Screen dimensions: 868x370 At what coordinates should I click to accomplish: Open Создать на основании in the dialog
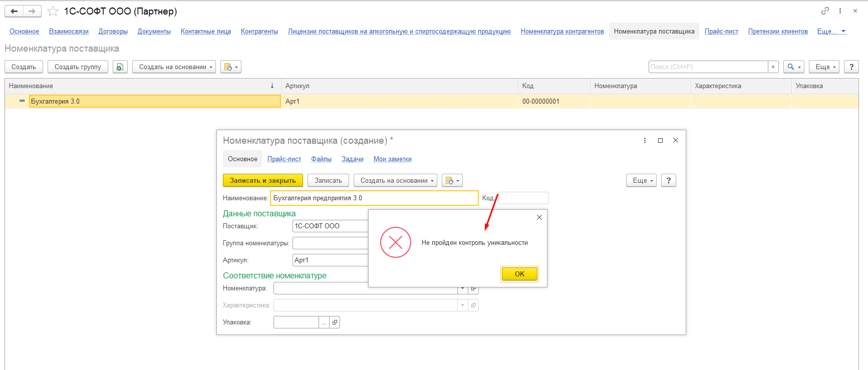tap(395, 180)
